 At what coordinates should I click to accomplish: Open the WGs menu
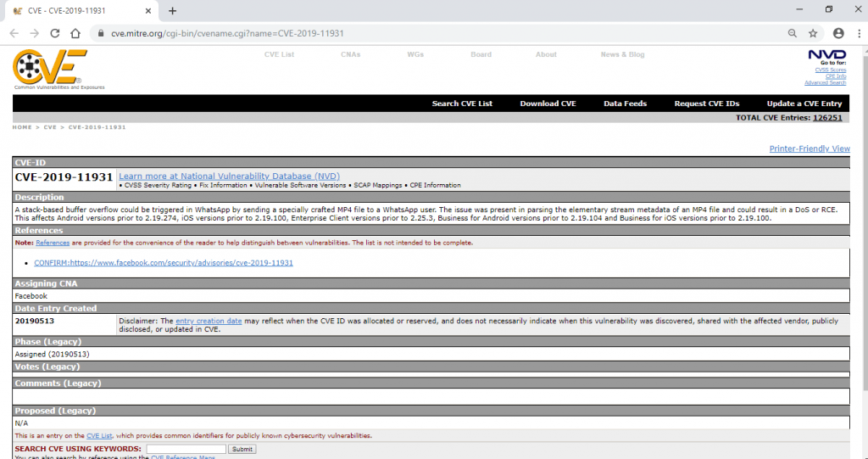415,54
